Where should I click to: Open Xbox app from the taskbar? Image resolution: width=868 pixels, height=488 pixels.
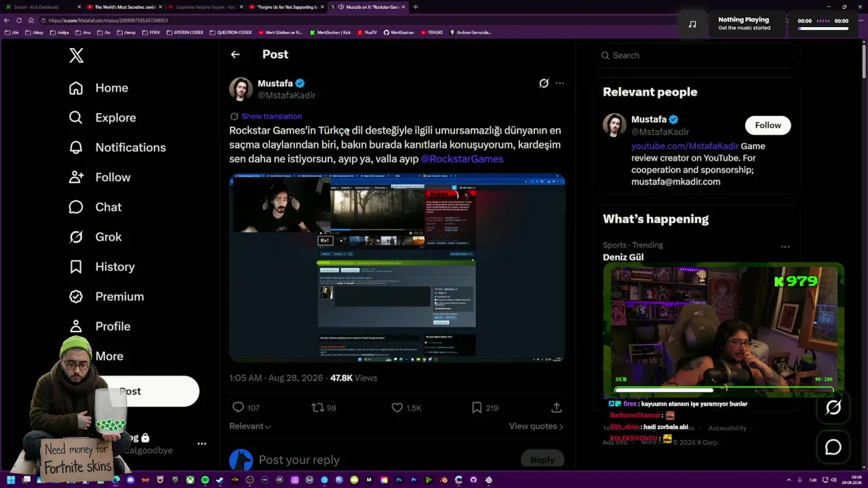[190, 480]
